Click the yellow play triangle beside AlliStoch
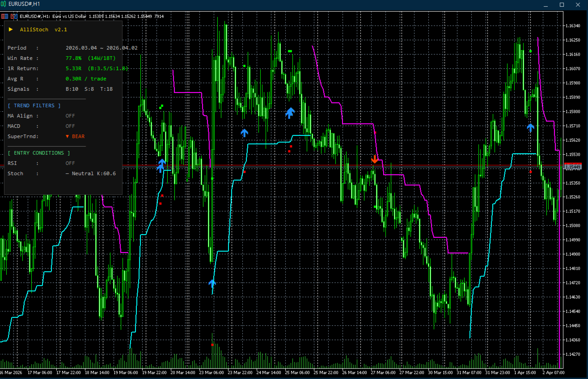Viewport: 588px width, 379px height. click(11, 29)
